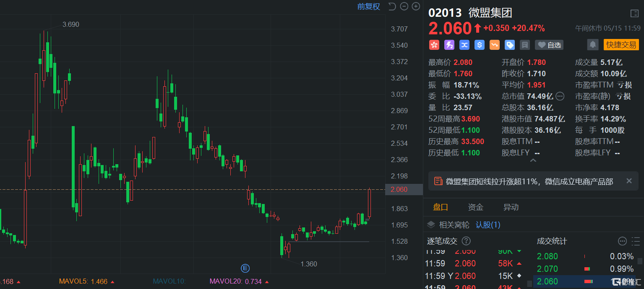Click the 委比 -33.13% value
Viewport: 644px width, 289px height.
pos(468,96)
